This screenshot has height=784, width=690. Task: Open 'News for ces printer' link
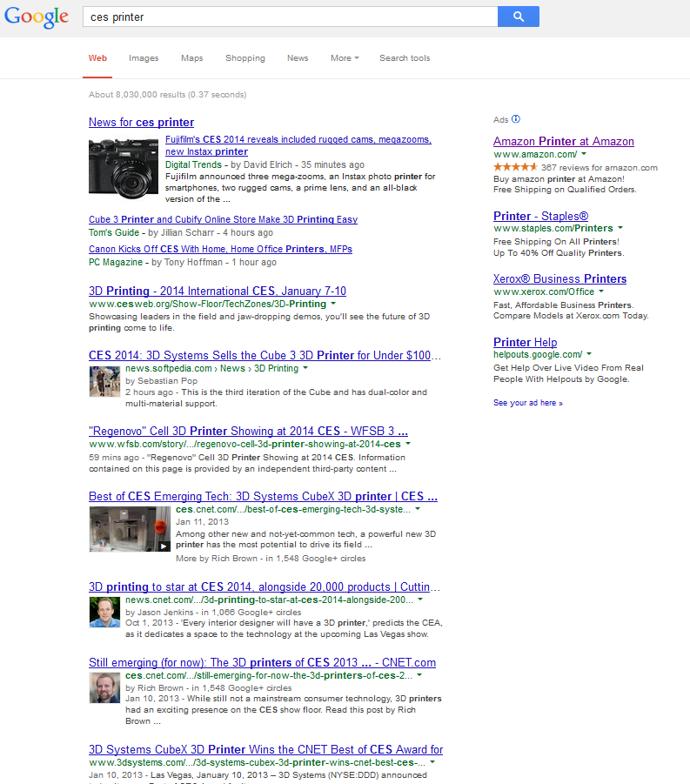coord(141,122)
